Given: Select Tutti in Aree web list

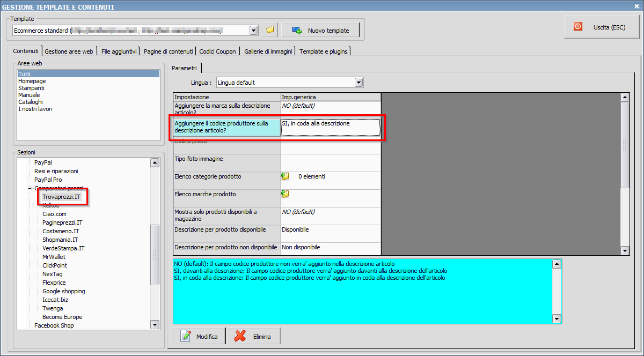Looking at the screenshot, I should [89, 74].
